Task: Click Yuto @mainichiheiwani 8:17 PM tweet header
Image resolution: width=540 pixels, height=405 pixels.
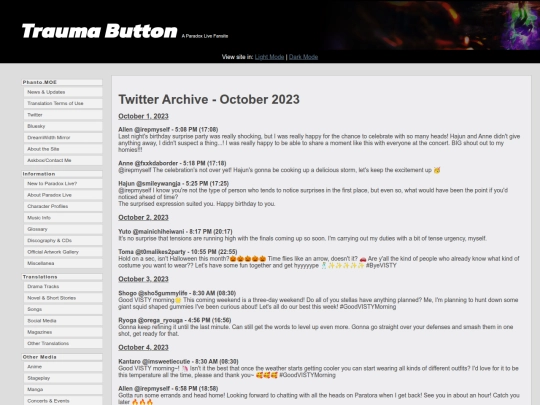Action: [x=175, y=231]
